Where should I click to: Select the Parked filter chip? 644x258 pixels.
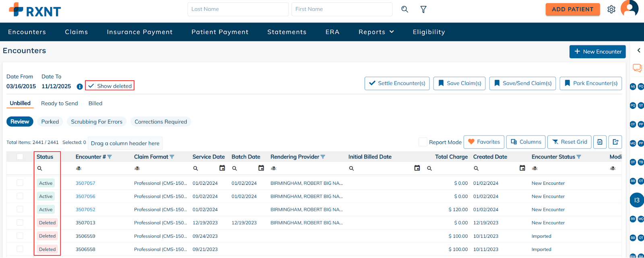(x=50, y=122)
